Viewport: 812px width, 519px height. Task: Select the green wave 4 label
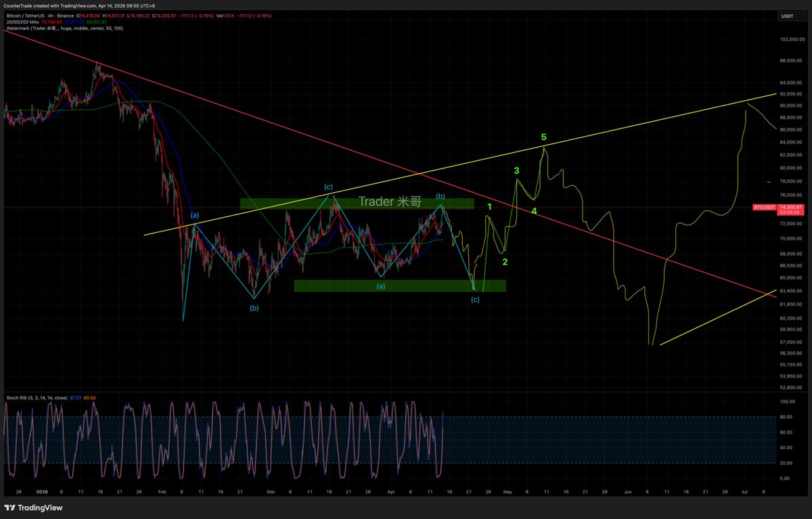pyautogui.click(x=534, y=212)
